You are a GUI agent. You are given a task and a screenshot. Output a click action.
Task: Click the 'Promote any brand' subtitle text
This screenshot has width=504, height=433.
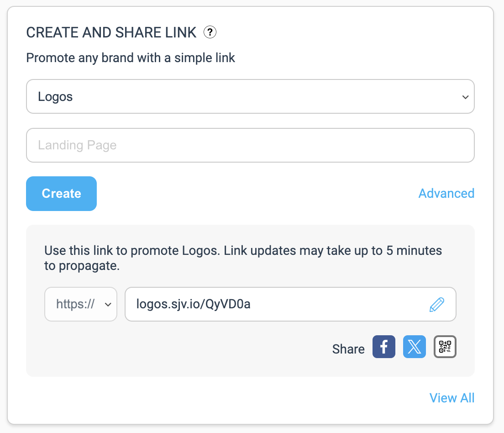pyautogui.click(x=131, y=58)
